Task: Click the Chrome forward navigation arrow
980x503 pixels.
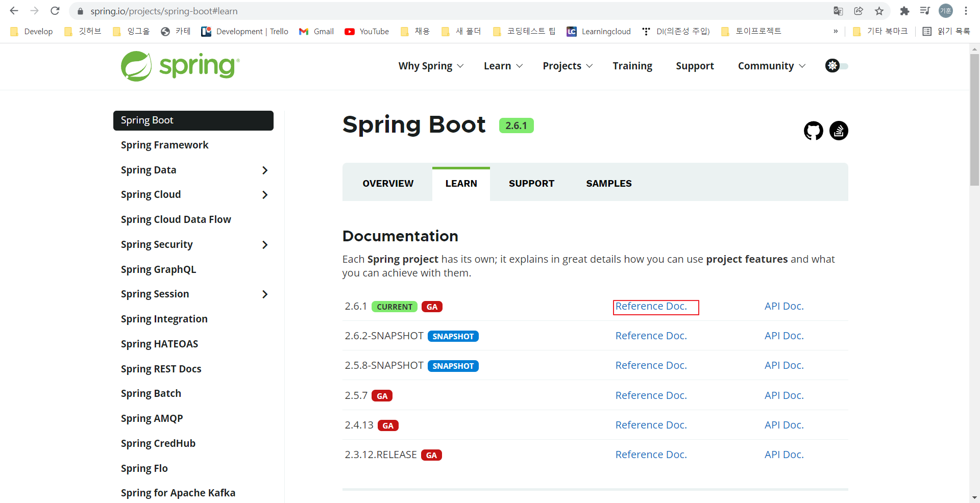Action: click(34, 11)
